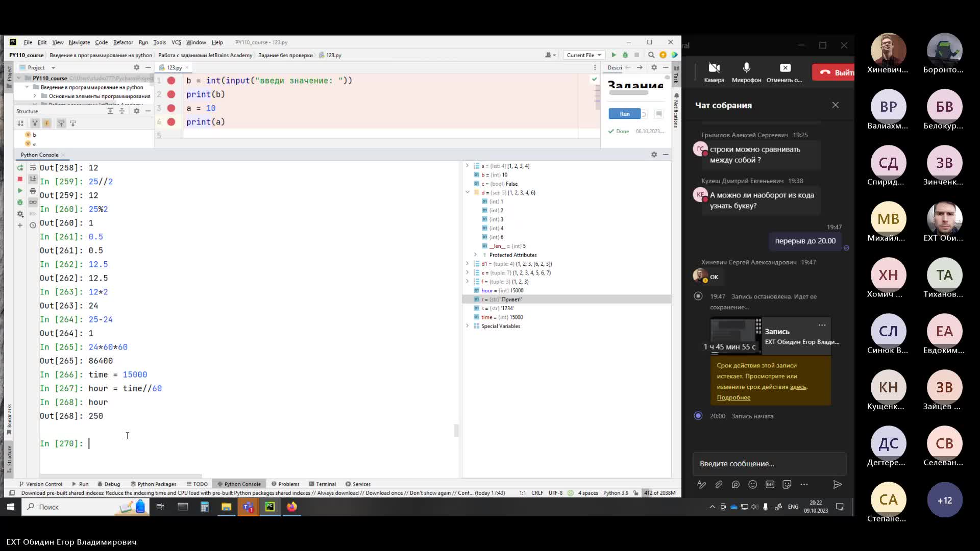Open Search Everywhere magnifier icon
The image size is (980, 551).
coord(651,55)
